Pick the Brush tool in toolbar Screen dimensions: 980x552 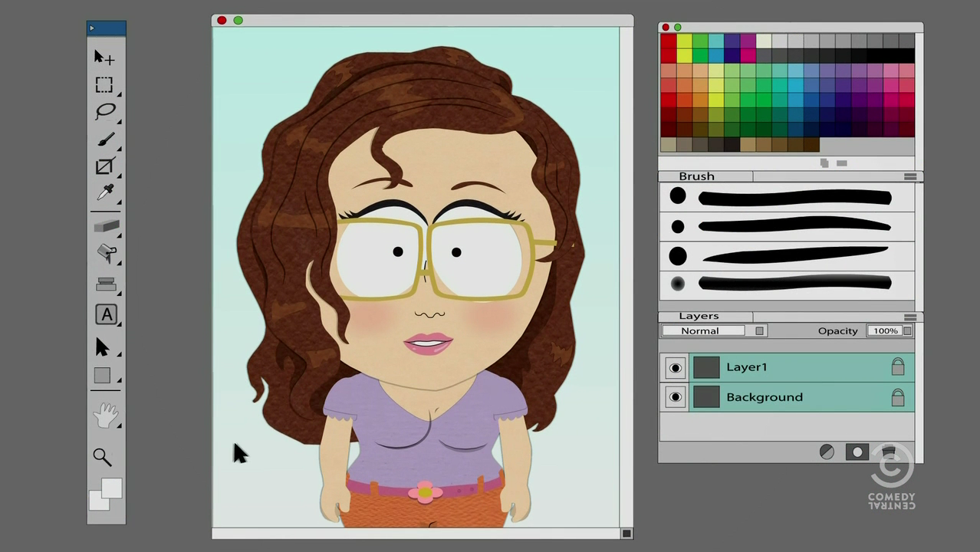[x=106, y=140]
